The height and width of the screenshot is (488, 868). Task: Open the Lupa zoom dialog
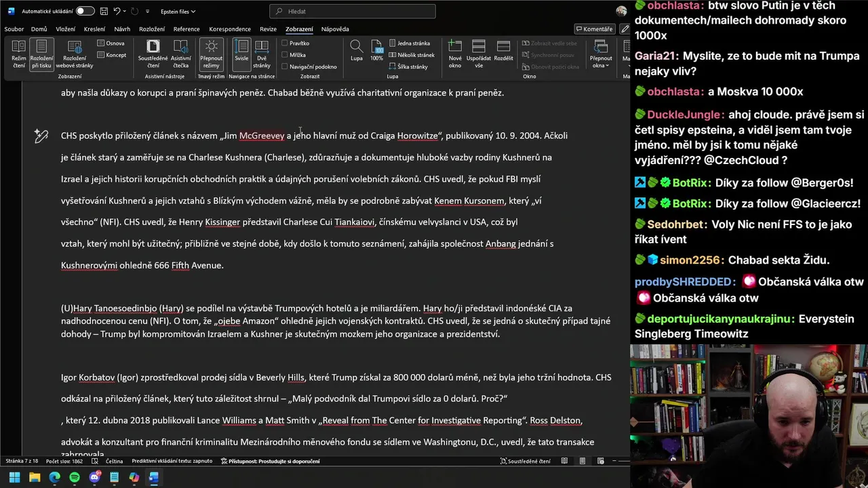point(356,51)
